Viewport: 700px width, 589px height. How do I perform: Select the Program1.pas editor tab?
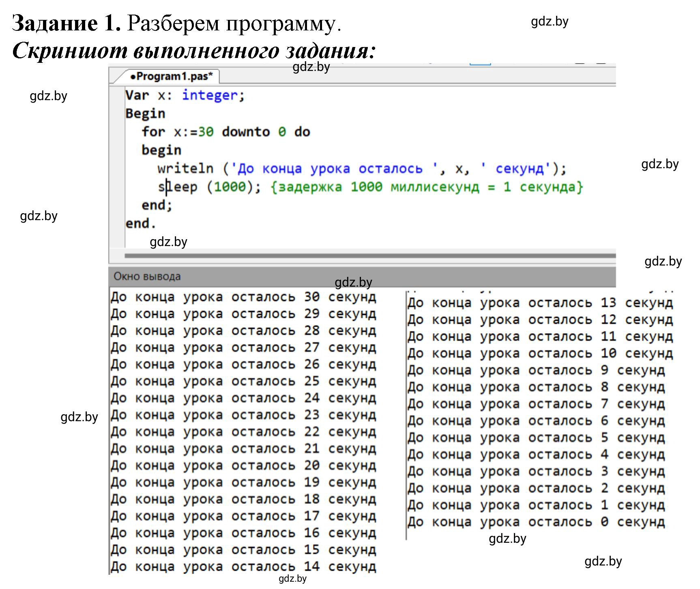[171, 76]
